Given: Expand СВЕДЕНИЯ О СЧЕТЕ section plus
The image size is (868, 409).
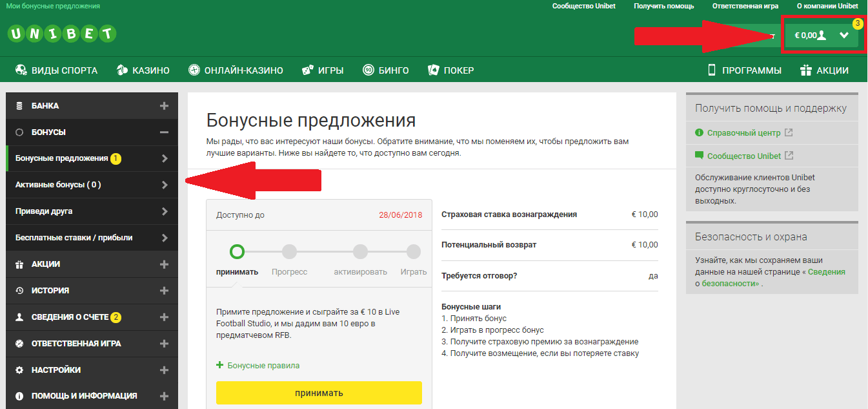Looking at the screenshot, I should 164,317.
